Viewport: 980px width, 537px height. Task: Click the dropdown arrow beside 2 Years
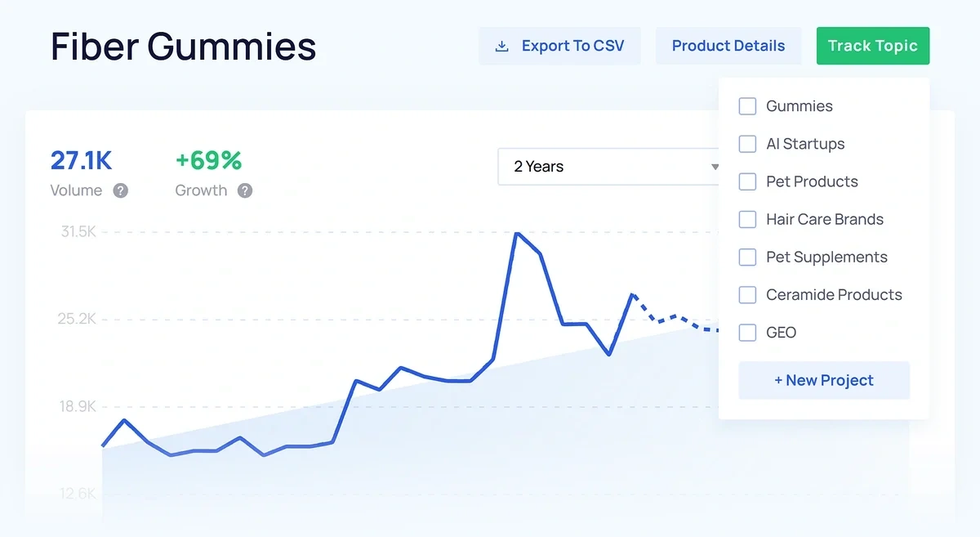click(x=715, y=167)
